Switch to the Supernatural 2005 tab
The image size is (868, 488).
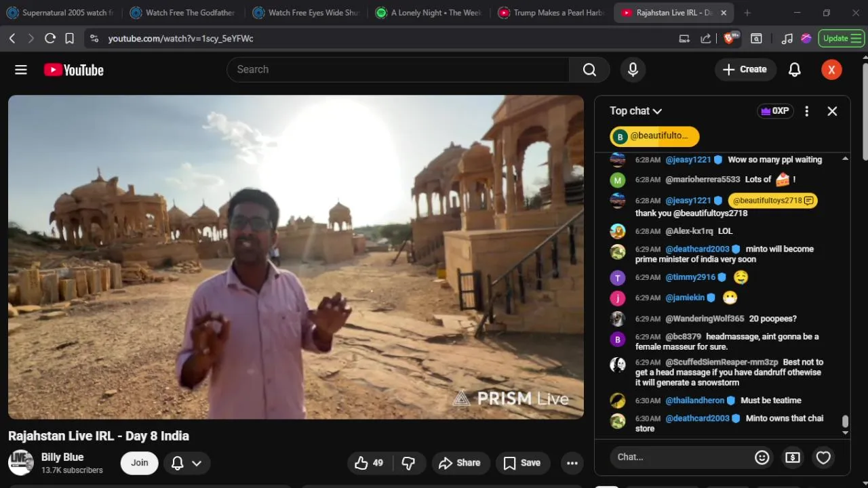60,13
